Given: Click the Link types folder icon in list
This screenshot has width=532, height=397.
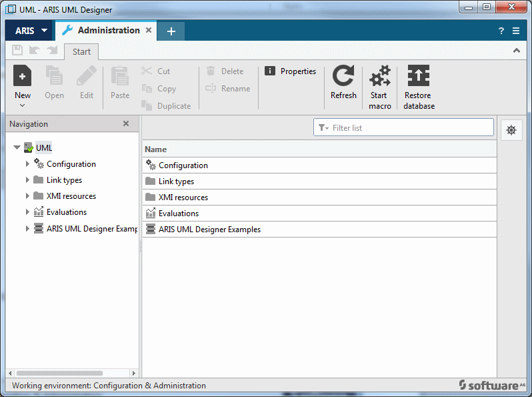Looking at the screenshot, I should point(150,181).
